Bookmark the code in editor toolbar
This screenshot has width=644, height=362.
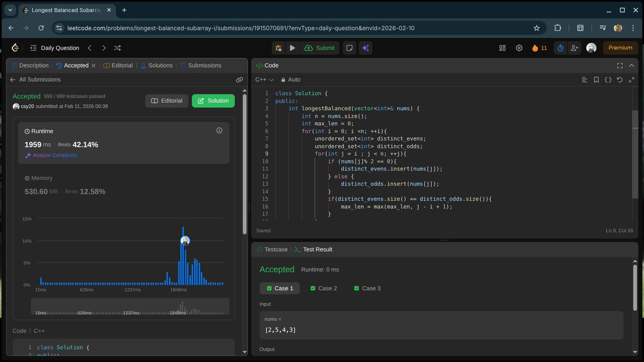tap(596, 79)
